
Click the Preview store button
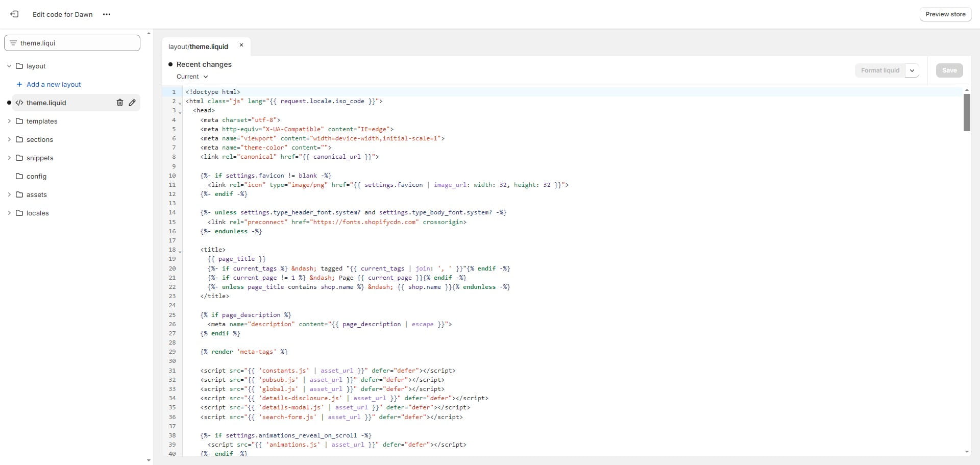[x=946, y=14]
